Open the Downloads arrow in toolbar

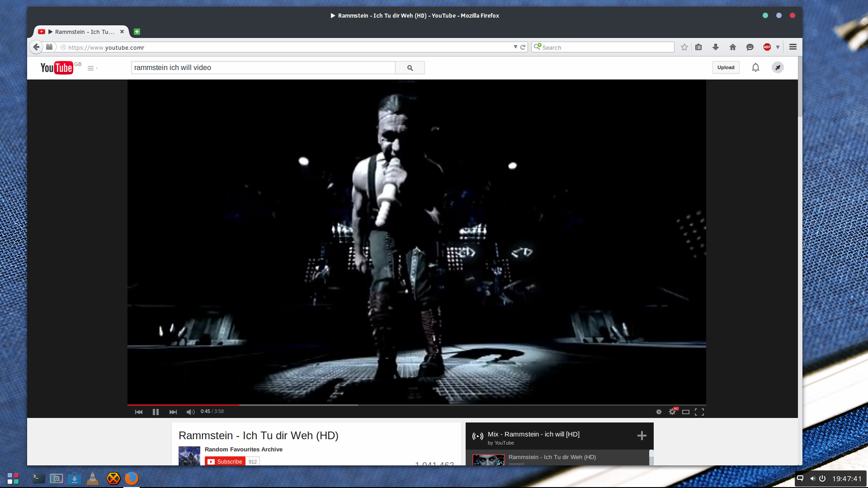tap(716, 47)
